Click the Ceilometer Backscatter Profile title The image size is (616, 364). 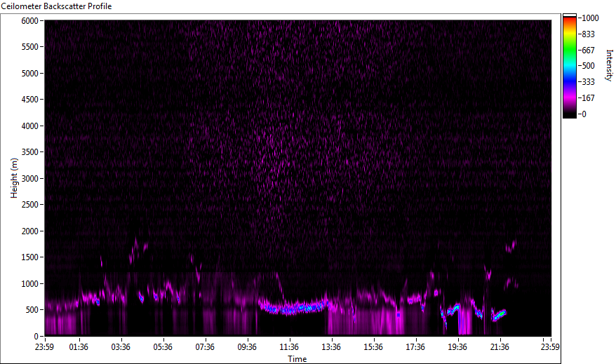pyautogui.click(x=56, y=6)
